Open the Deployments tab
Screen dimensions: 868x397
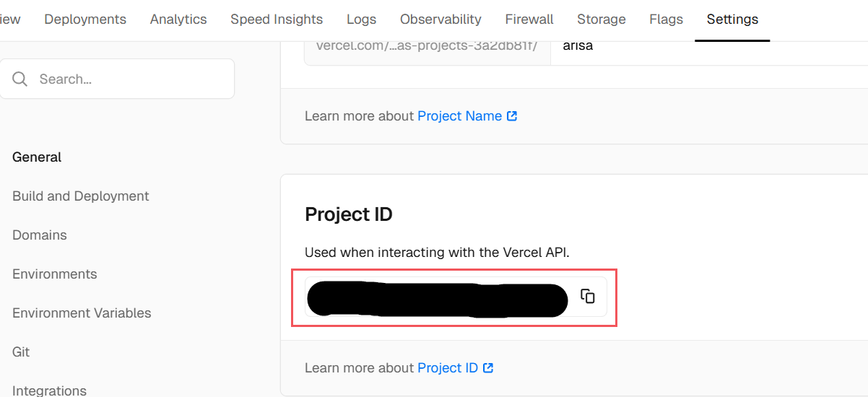coord(85,19)
